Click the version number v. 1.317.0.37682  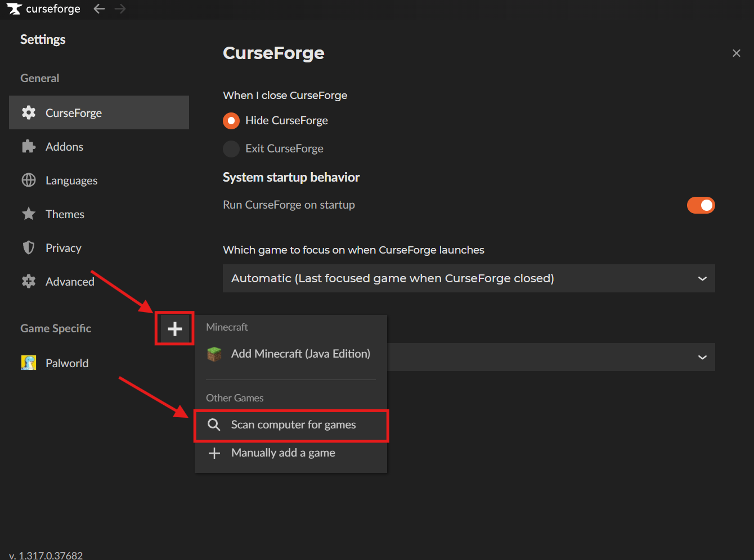pos(46,555)
